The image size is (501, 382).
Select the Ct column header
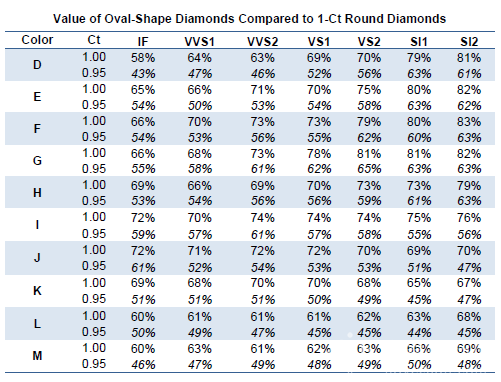(94, 40)
